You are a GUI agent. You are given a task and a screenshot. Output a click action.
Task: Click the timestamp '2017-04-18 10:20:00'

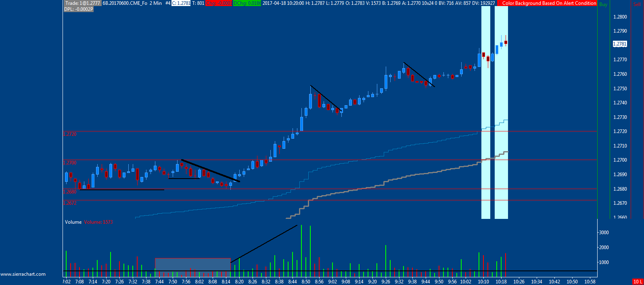(x=283, y=3)
